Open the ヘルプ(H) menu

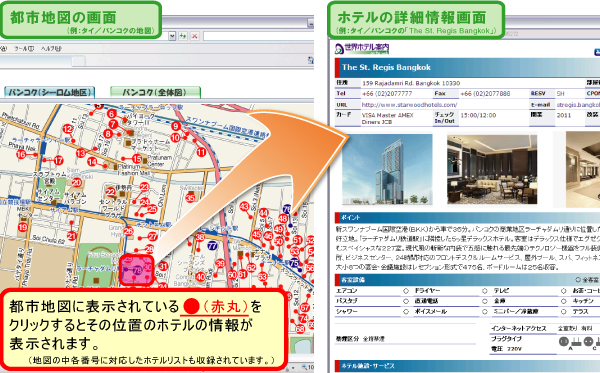(x=51, y=49)
